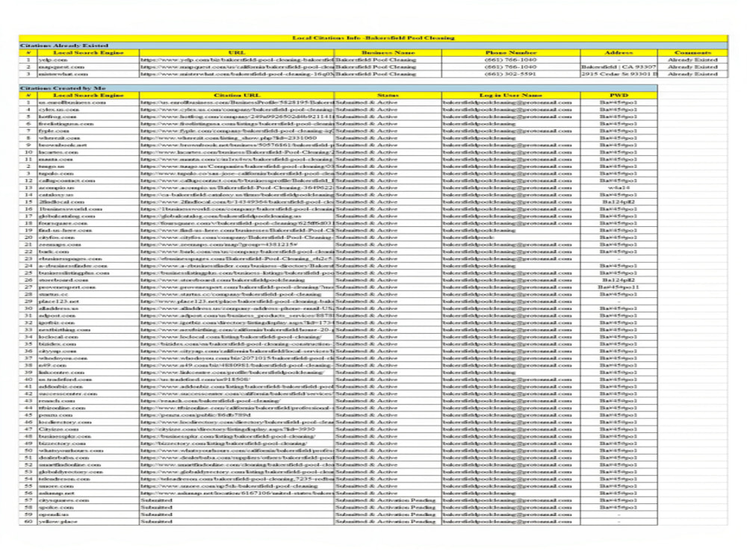Select the "Comments" column header
Screen dimensions: 747x560
pos(692,53)
